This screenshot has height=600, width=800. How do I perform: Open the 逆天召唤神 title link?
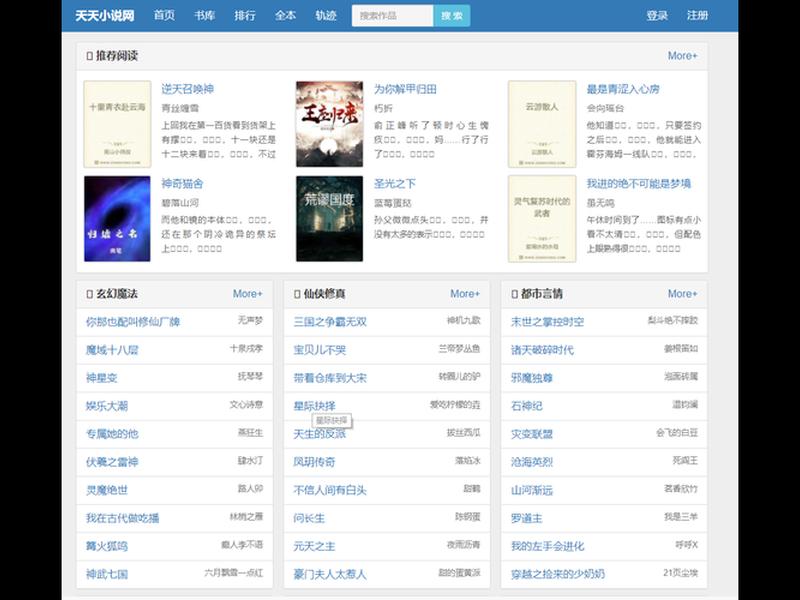187,89
